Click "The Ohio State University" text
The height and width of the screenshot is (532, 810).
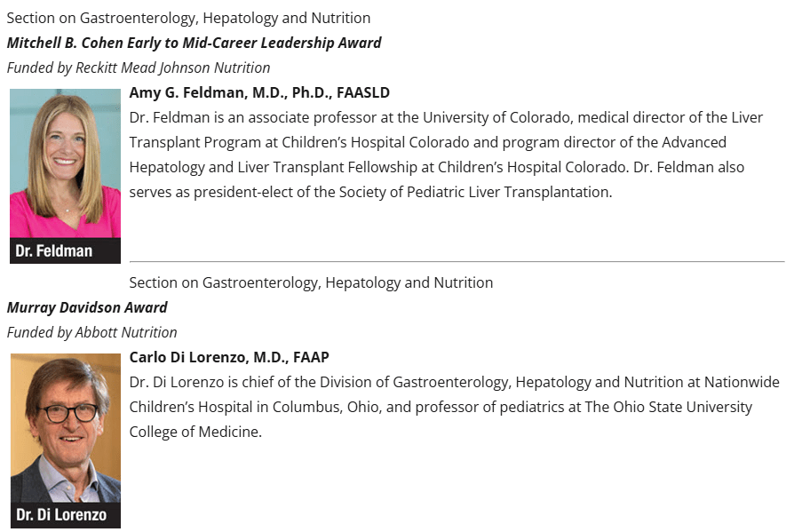668,407
